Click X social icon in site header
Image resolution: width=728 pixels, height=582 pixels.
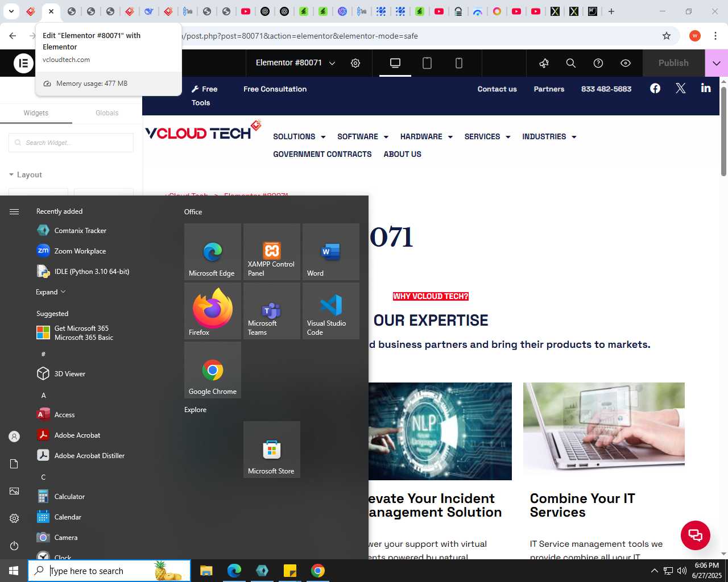(x=681, y=88)
